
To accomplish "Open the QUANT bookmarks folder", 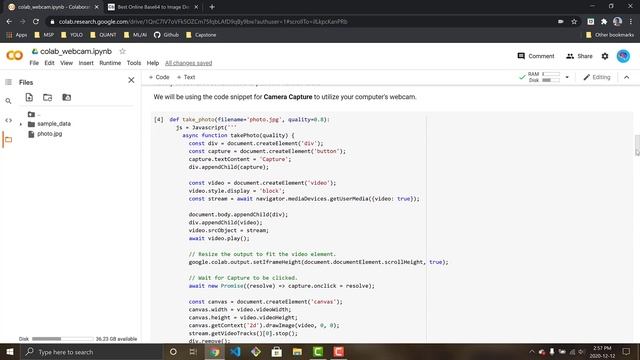I will pyautogui.click(x=103, y=35).
